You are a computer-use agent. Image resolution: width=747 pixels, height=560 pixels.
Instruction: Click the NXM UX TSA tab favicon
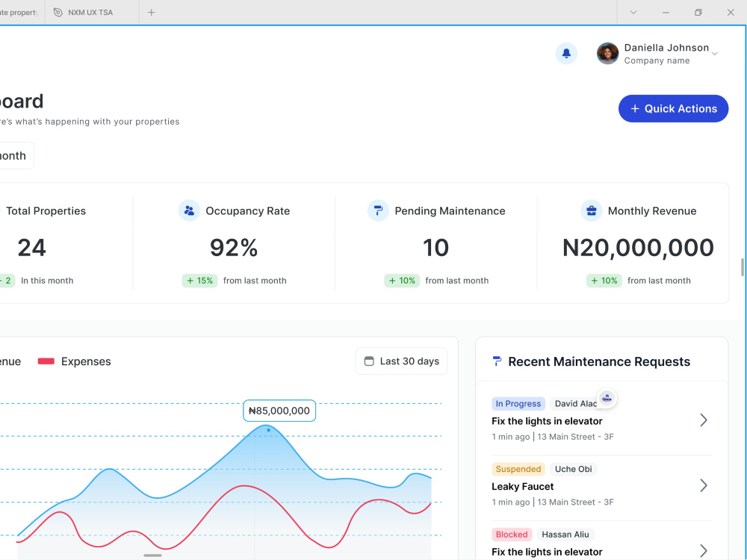point(58,13)
